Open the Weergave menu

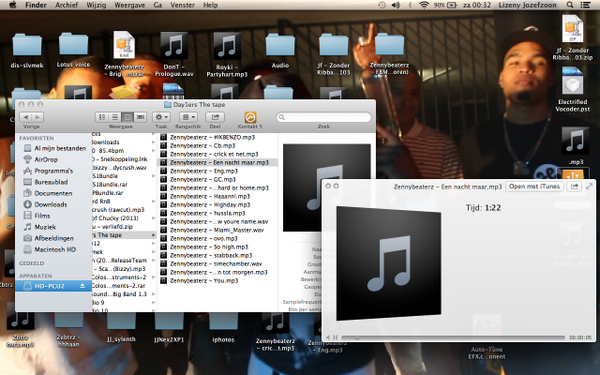click(130, 5)
